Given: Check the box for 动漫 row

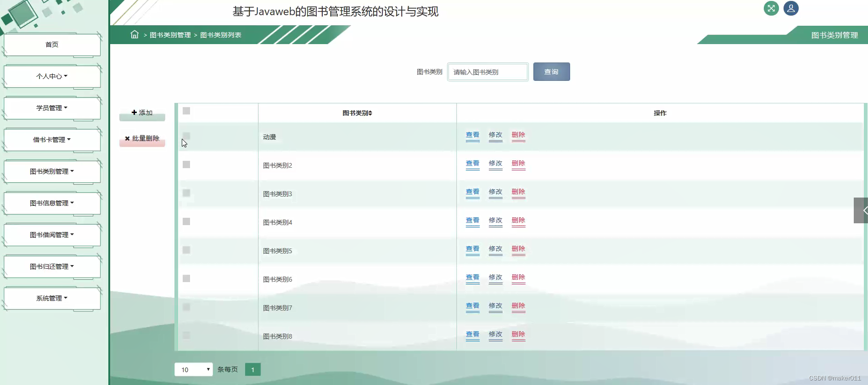Looking at the screenshot, I should [x=186, y=136].
